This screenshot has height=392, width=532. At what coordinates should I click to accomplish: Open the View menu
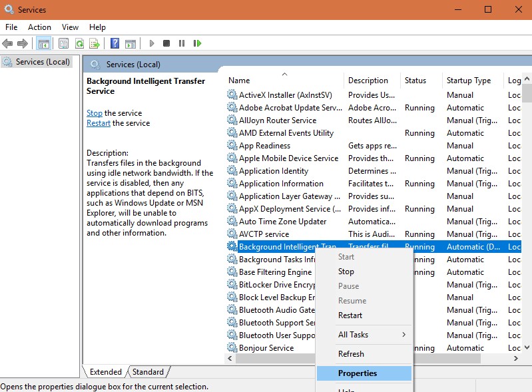click(x=70, y=27)
